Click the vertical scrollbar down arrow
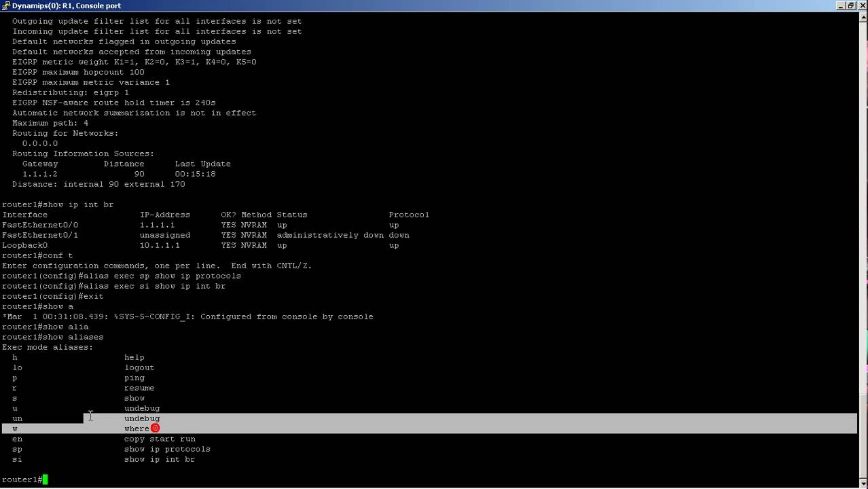 tap(863, 483)
